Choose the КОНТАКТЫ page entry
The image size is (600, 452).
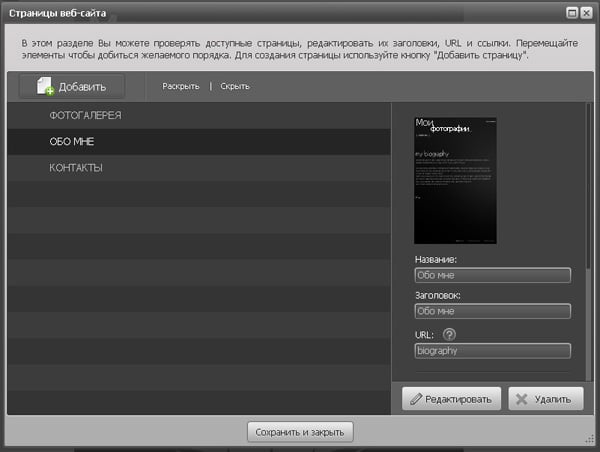pos(76,168)
